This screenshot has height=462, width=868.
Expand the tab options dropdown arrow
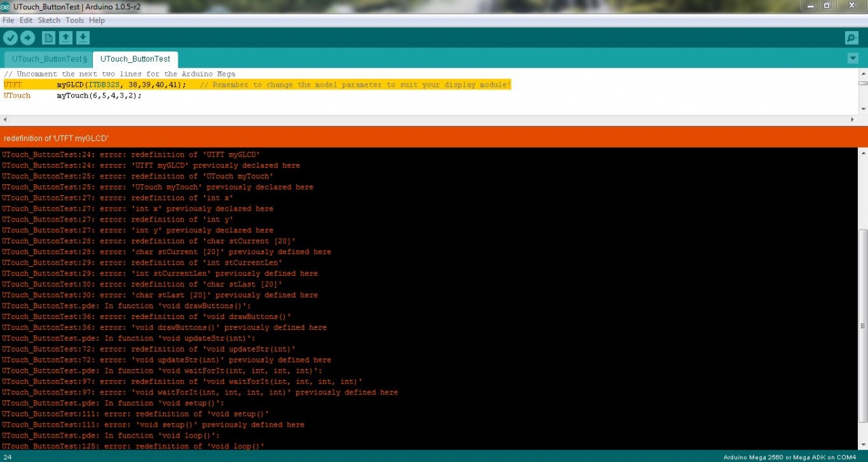coord(853,58)
